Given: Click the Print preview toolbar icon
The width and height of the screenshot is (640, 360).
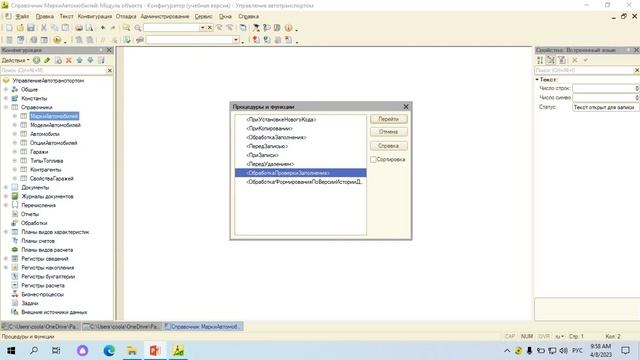Looking at the screenshot, I should point(89,28).
